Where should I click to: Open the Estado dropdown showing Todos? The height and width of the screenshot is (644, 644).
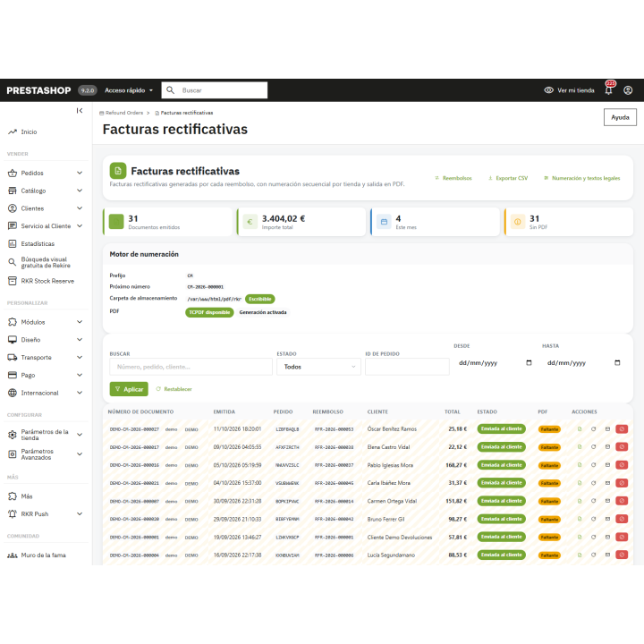tap(318, 367)
